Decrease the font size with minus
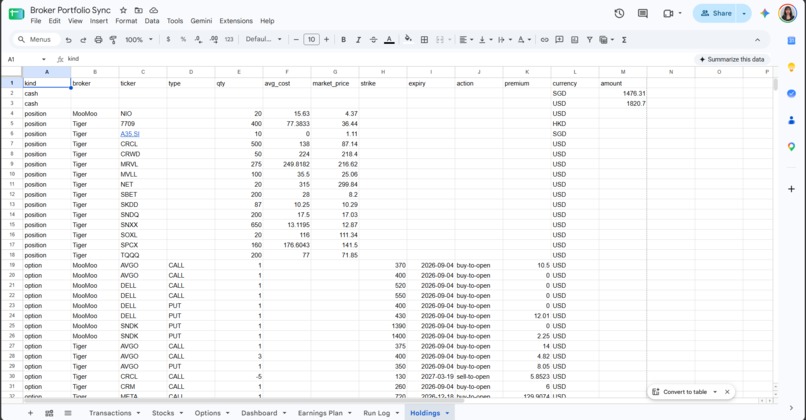Screen dimensions: 806x420 tap(296, 40)
